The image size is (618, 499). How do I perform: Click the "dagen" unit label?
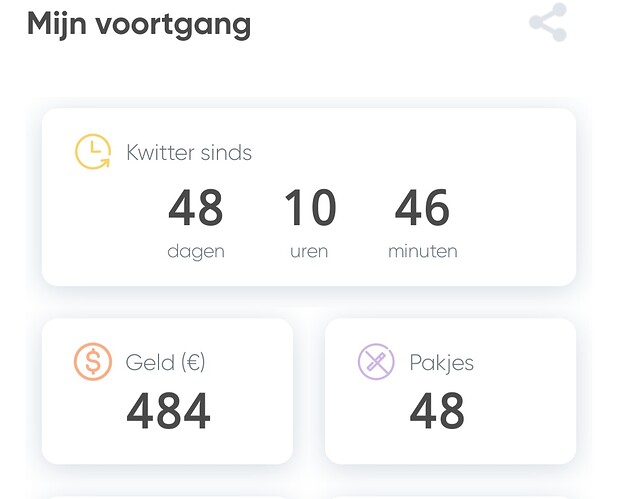coord(196,252)
